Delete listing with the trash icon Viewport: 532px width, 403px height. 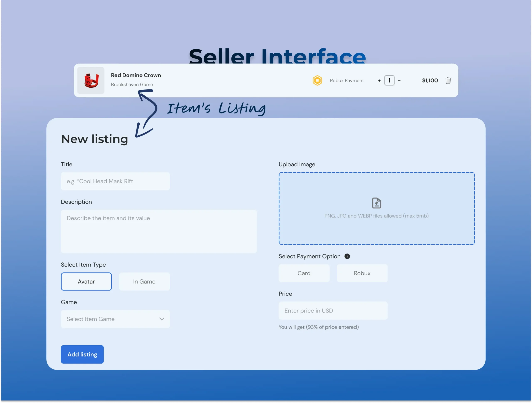[448, 80]
